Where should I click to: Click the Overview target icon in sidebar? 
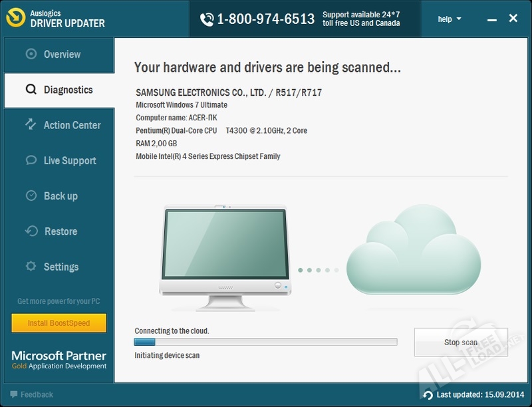tap(31, 55)
